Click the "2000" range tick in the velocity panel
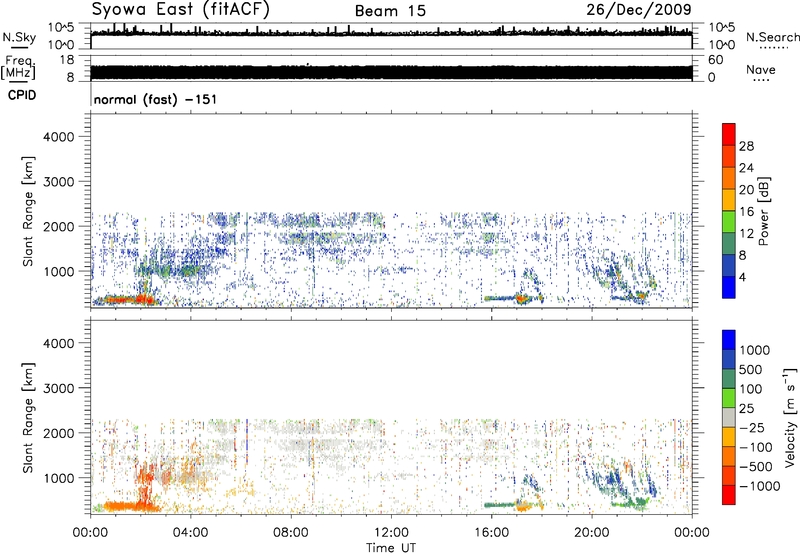 point(59,433)
